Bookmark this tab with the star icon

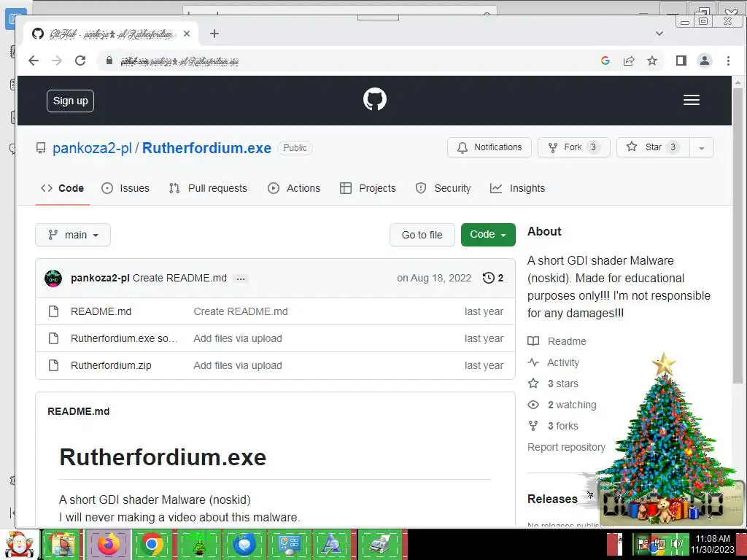pos(652,61)
